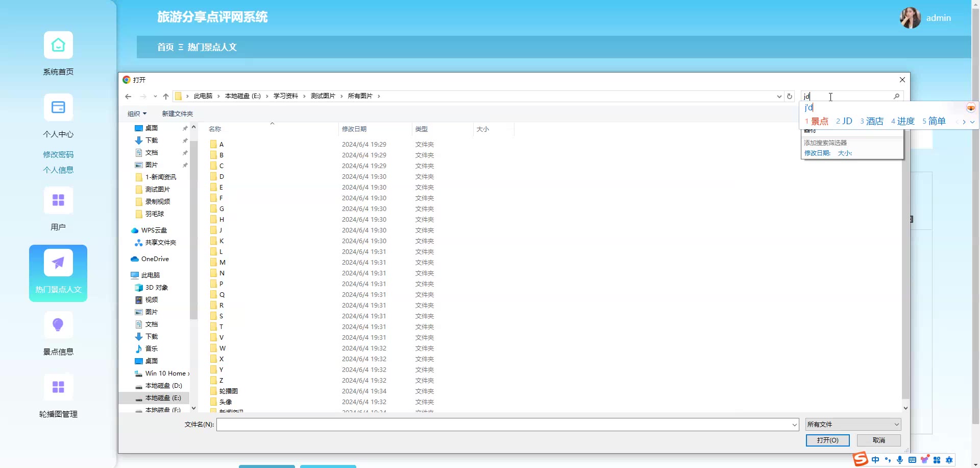Expand breadcrumb arrow after 此电脑
This screenshot has width=980, height=468.
[218, 96]
